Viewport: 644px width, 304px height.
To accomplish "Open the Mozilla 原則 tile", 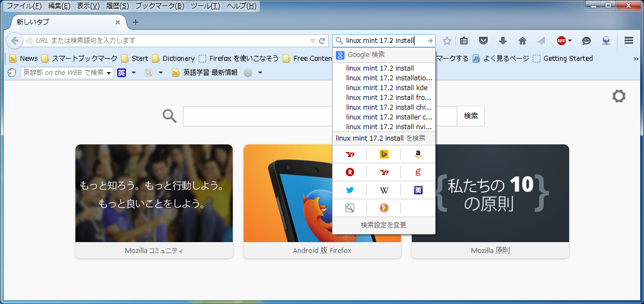I will (x=490, y=201).
